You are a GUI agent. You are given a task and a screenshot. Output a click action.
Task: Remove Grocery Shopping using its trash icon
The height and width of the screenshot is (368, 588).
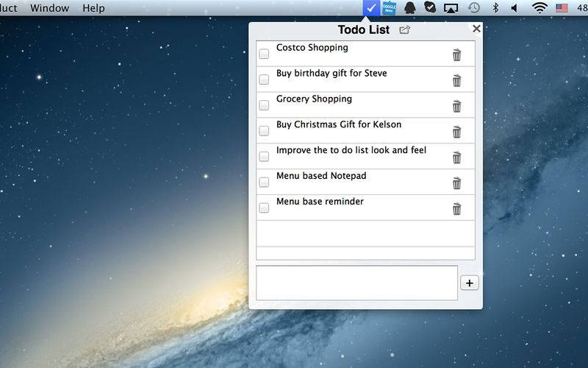[x=456, y=106]
